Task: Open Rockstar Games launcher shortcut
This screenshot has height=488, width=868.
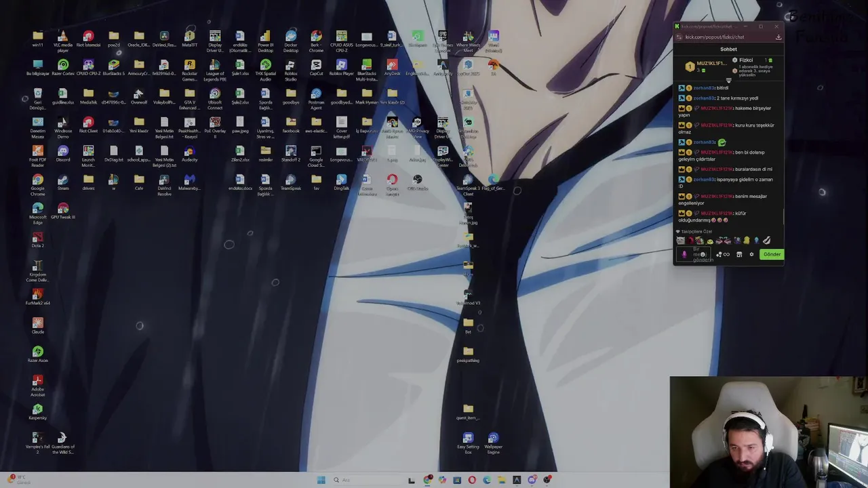Action: [x=189, y=70]
